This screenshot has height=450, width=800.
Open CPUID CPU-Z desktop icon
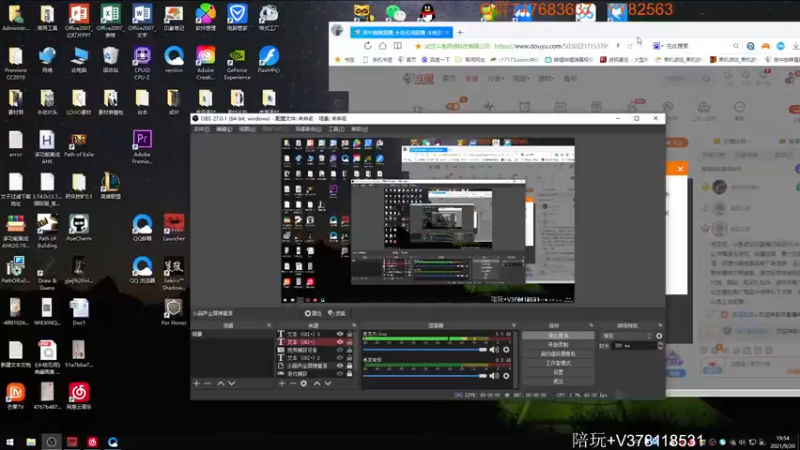(x=142, y=64)
